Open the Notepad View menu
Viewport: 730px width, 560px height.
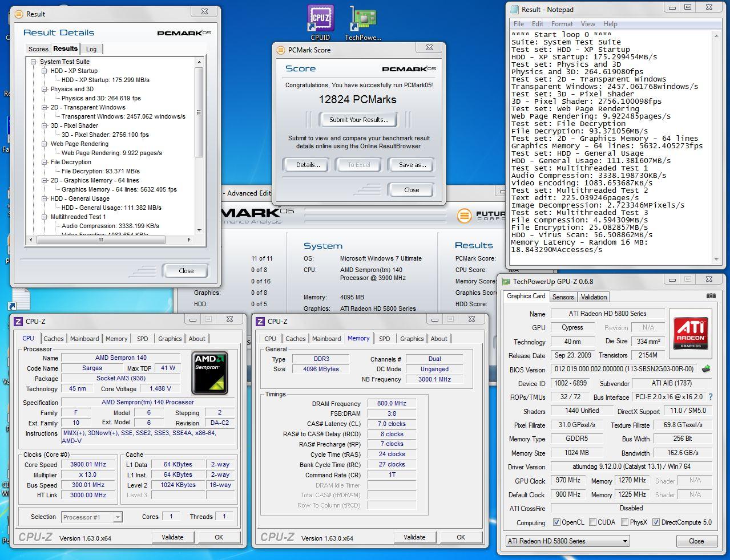[x=588, y=24]
